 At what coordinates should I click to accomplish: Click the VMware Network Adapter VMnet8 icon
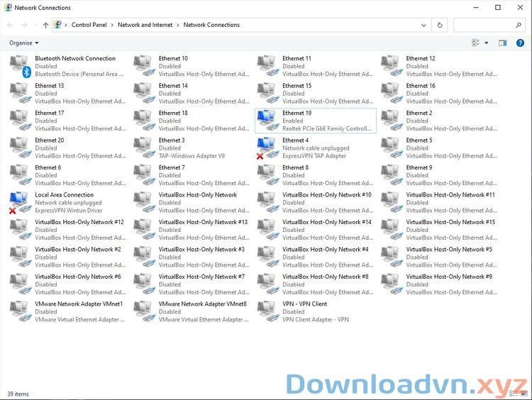click(x=144, y=311)
